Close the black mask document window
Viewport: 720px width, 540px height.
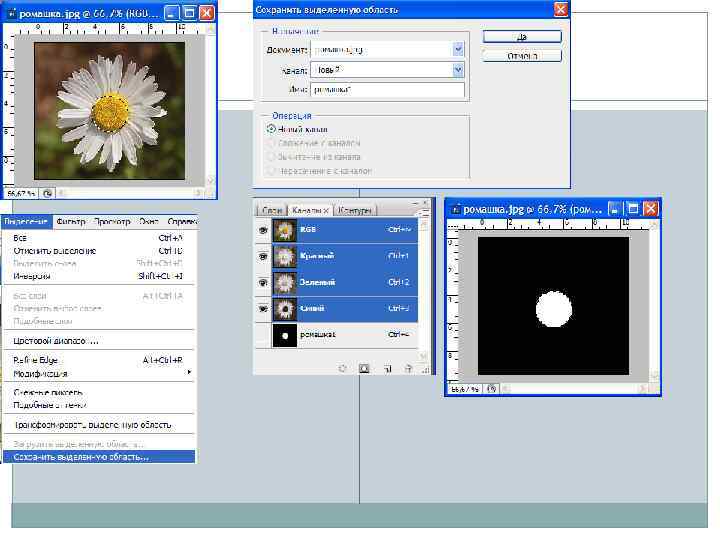point(651,209)
